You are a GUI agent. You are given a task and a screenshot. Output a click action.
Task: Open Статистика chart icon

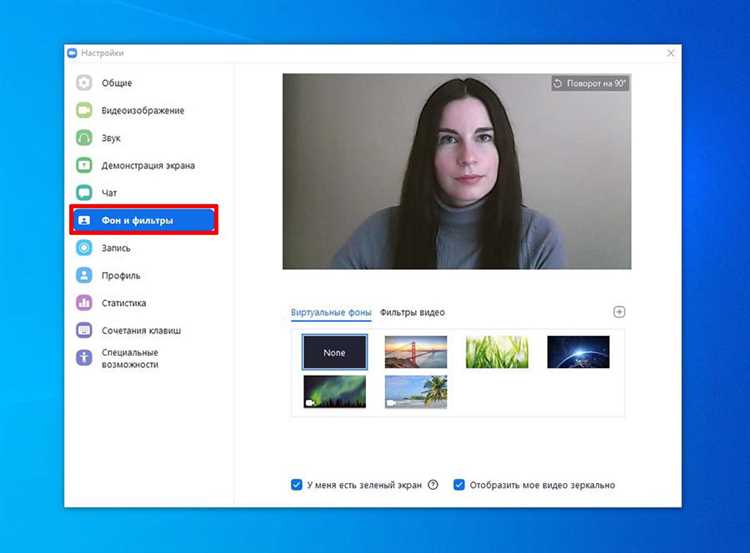point(84,303)
